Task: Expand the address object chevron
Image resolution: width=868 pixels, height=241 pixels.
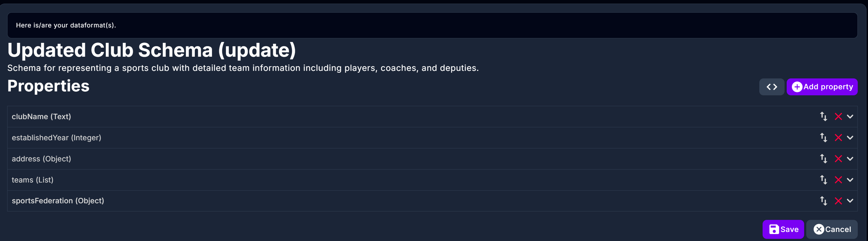Action: click(850, 159)
